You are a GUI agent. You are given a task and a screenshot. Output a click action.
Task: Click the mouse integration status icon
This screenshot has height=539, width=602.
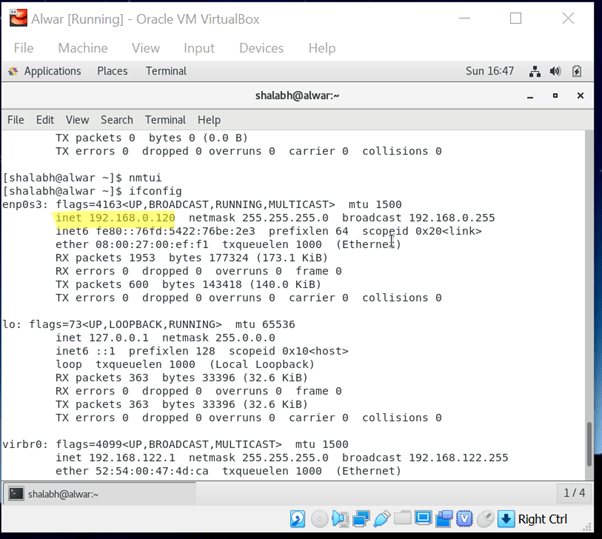pyautogui.click(x=485, y=519)
